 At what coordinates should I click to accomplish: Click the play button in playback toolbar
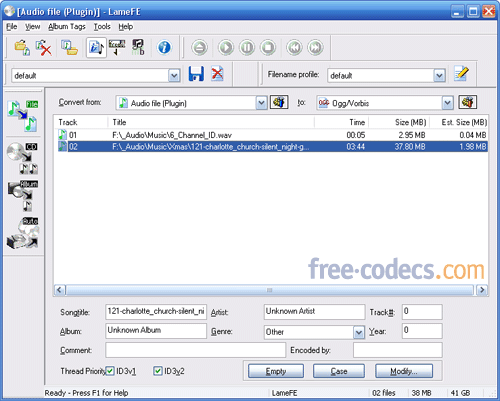226,47
